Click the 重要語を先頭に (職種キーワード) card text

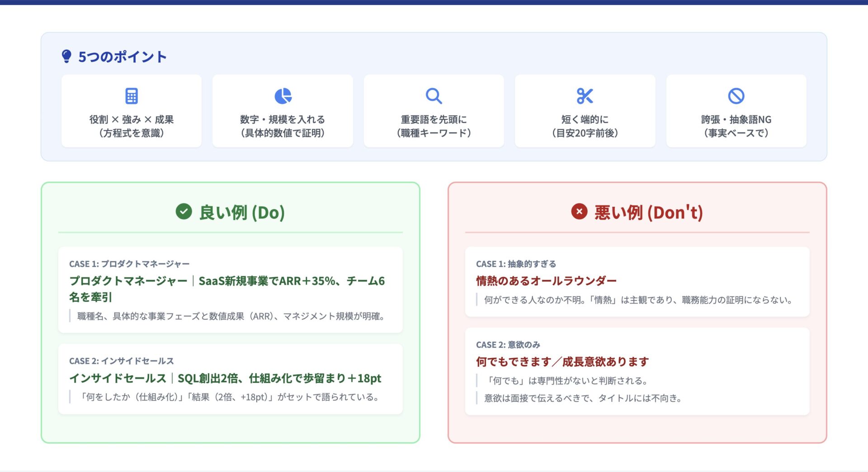[434, 126]
